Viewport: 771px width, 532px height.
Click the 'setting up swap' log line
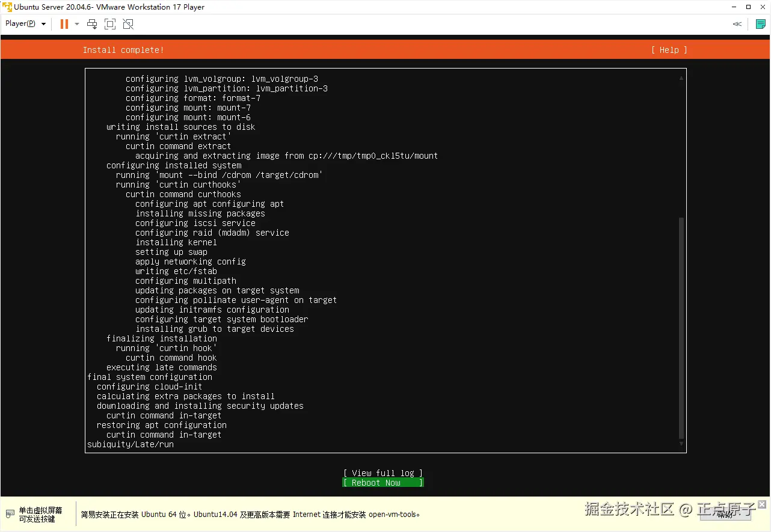click(x=171, y=252)
